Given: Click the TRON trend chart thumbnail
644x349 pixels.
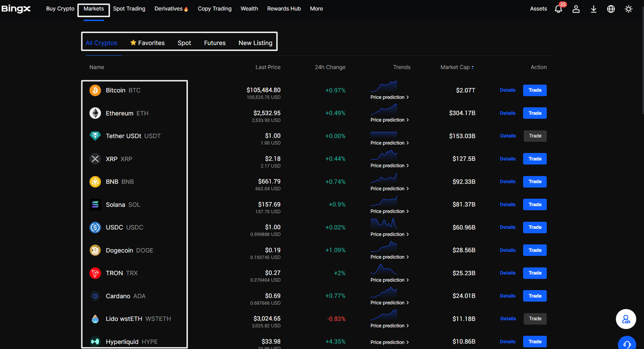Looking at the screenshot, I should coord(384,269).
